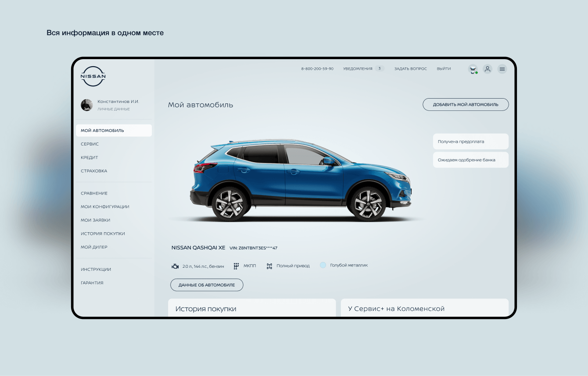The image size is (588, 376).
Task: Open the car avatar icon with green dot
Action: (473, 69)
